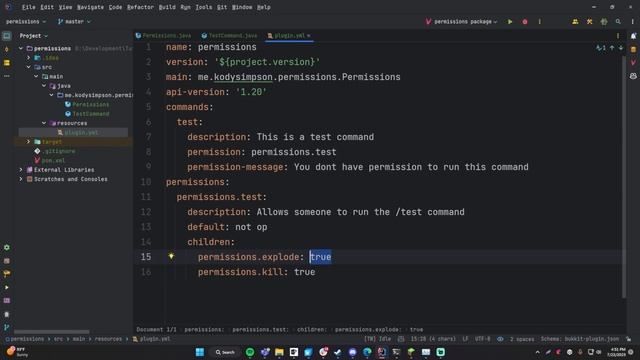The height and width of the screenshot is (360, 640).
Task: Open Git tool window branch icon at bottom-left
Action: pyautogui.click(x=7, y=327)
